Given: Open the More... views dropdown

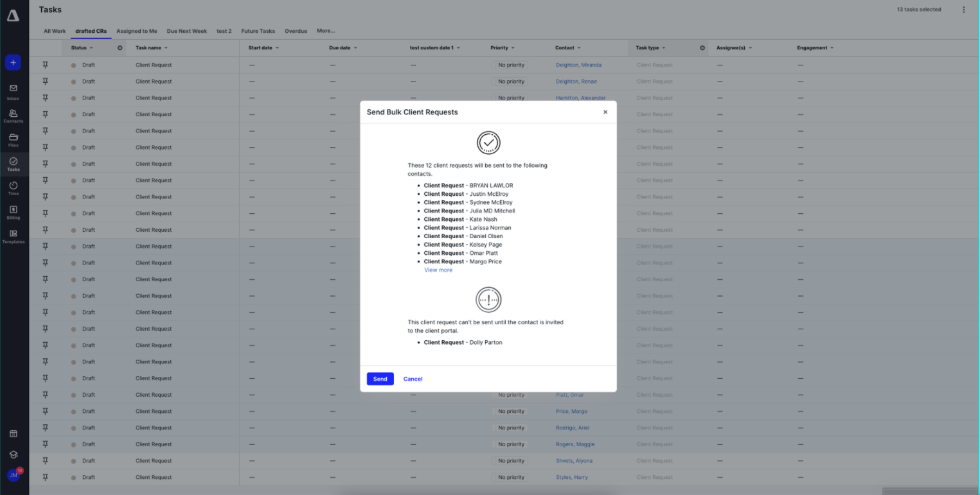Looking at the screenshot, I should click(x=326, y=31).
